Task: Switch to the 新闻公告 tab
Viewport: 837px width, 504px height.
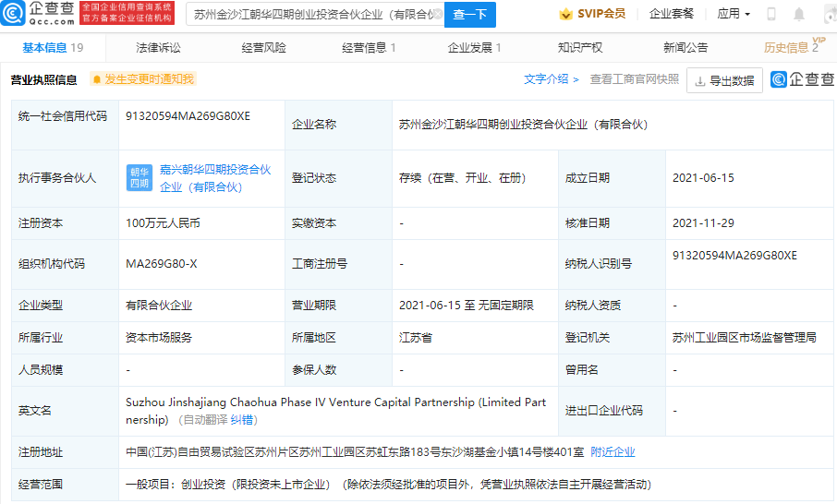Action: pyautogui.click(x=685, y=47)
